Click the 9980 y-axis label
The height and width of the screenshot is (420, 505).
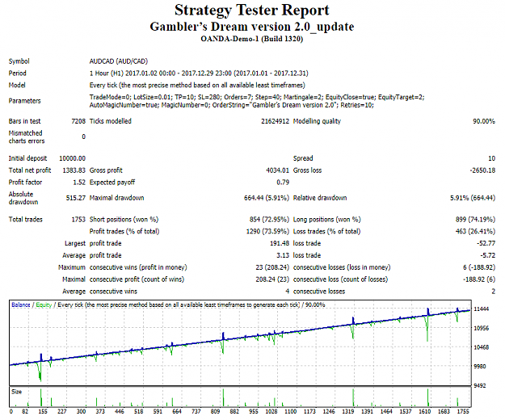click(x=480, y=366)
